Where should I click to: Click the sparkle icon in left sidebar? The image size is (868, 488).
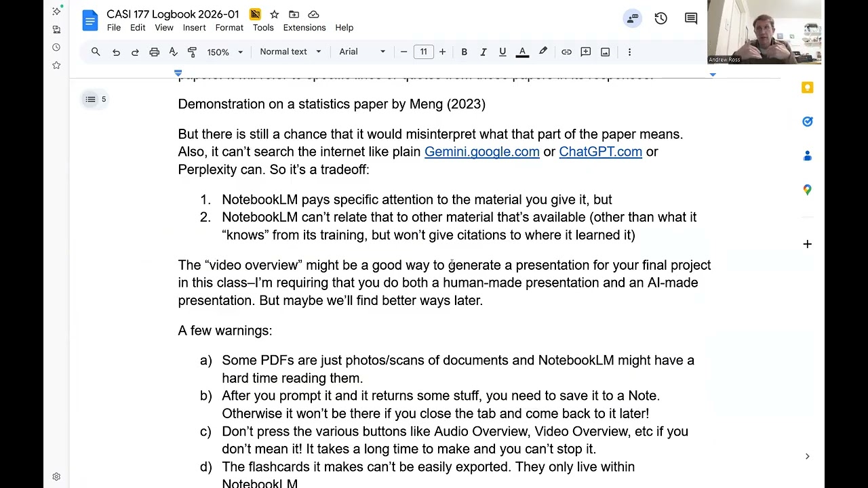(x=56, y=12)
